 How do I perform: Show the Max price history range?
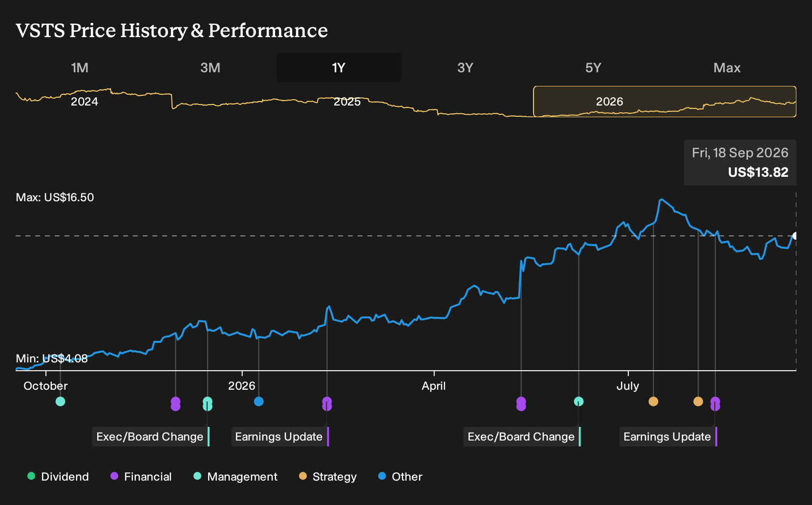727,67
